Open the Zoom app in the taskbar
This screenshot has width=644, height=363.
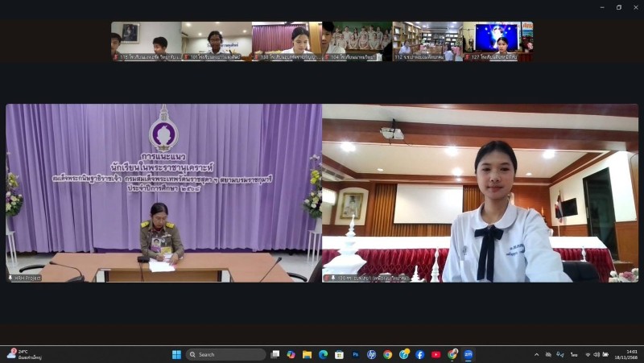[x=468, y=354]
